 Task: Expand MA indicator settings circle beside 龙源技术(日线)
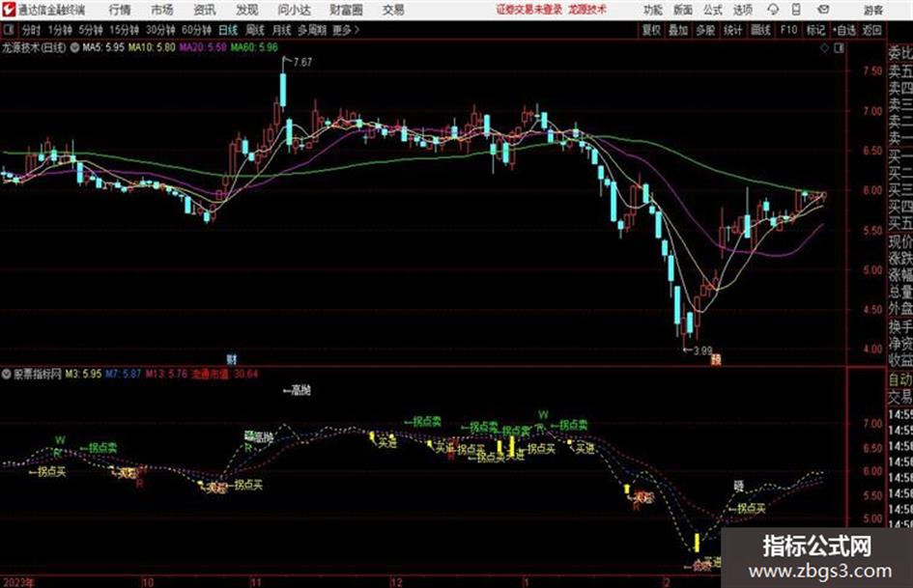click(74, 47)
